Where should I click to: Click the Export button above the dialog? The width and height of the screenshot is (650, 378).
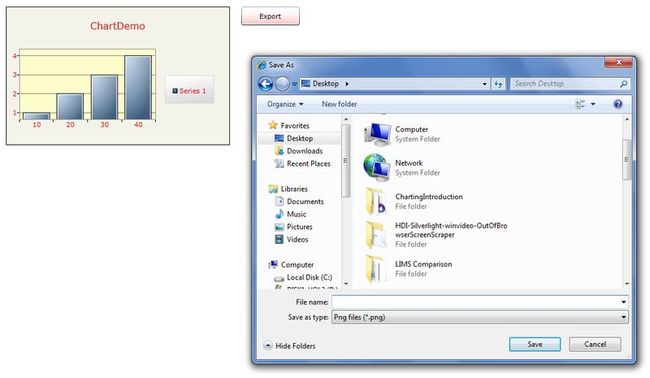(x=270, y=16)
